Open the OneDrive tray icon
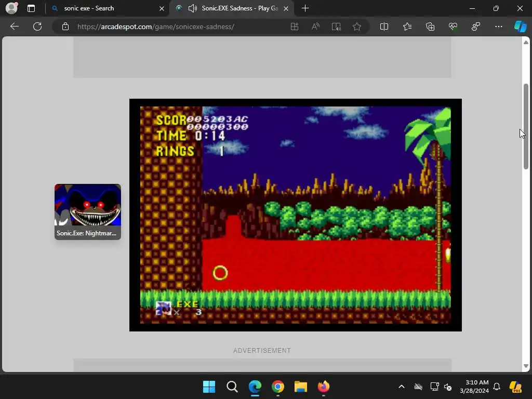This screenshot has height=399, width=532. (418, 387)
